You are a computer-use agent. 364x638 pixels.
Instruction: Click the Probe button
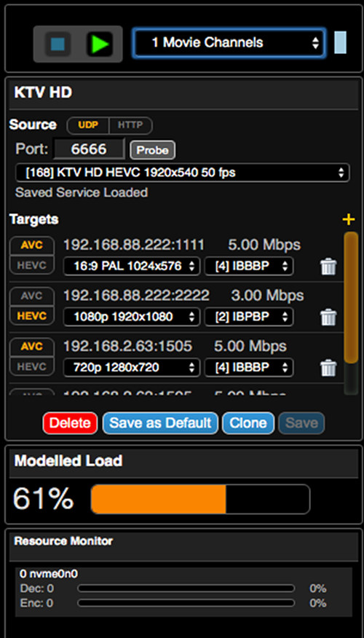tap(152, 150)
